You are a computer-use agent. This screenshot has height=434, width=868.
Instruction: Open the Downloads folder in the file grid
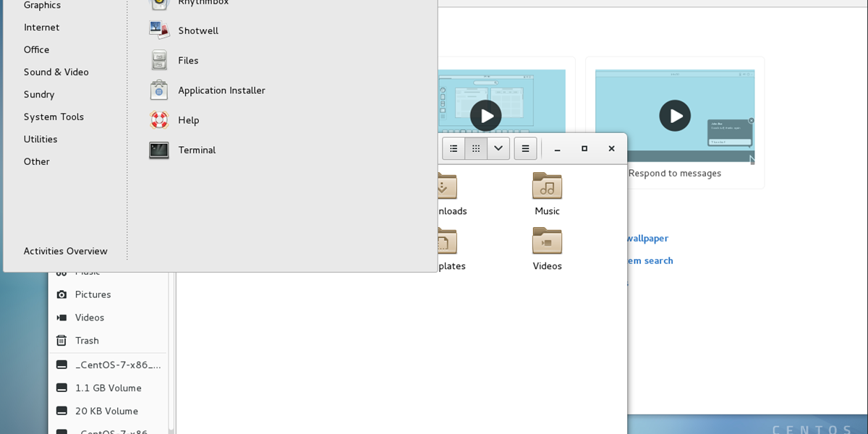[x=448, y=194]
